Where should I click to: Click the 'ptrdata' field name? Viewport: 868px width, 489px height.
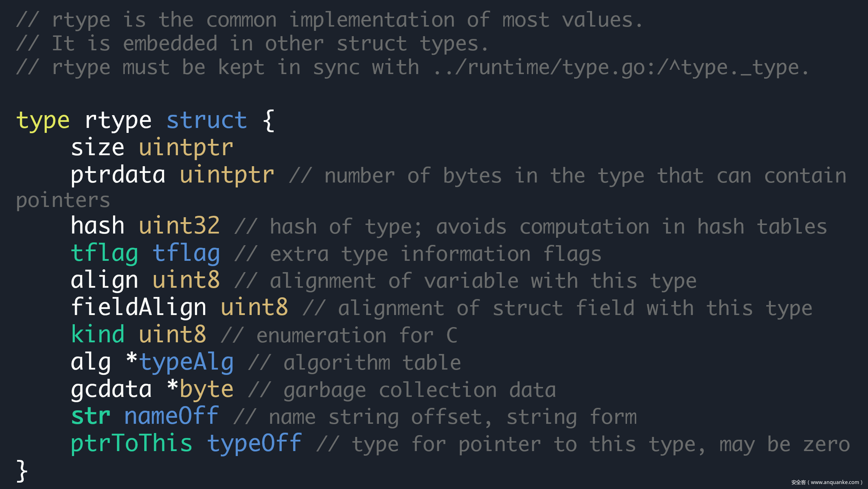click(118, 176)
